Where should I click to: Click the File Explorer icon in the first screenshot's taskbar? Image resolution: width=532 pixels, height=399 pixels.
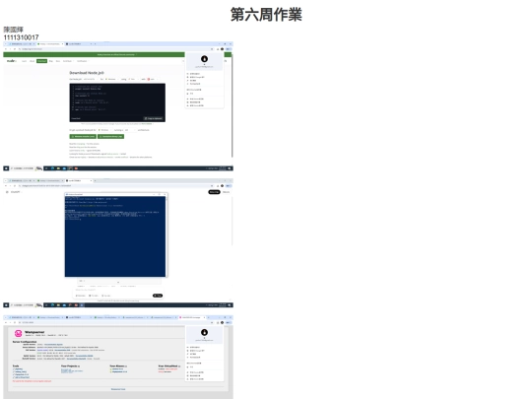(x=58, y=168)
